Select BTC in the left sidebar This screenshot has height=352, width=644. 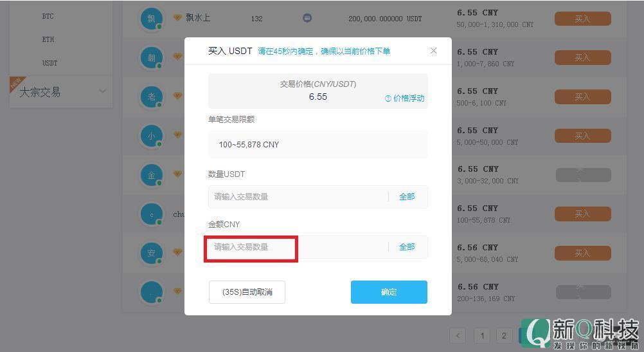(48, 17)
